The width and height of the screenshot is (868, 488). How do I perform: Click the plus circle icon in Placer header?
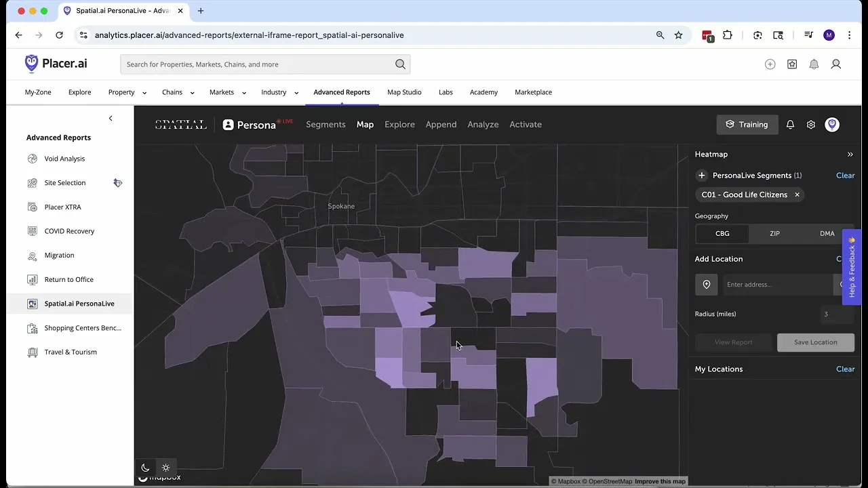pos(770,64)
